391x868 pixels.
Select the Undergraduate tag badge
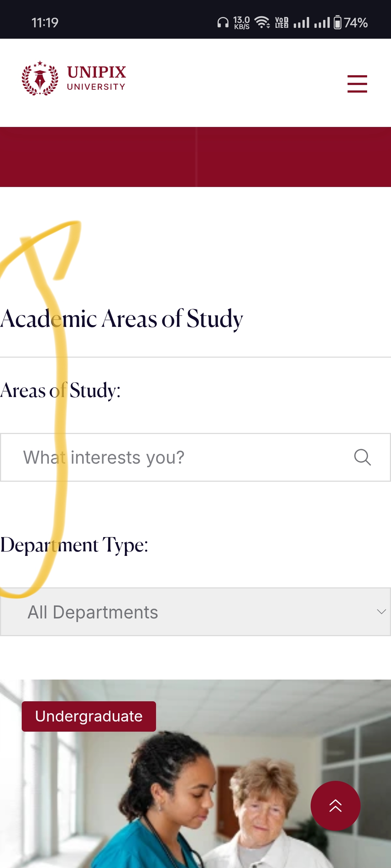89,716
